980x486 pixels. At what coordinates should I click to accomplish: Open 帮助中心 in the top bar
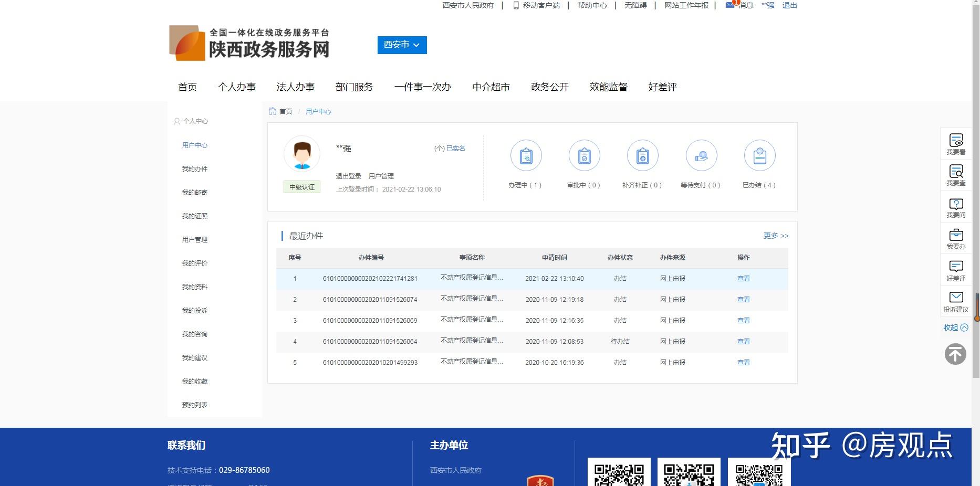592,5
